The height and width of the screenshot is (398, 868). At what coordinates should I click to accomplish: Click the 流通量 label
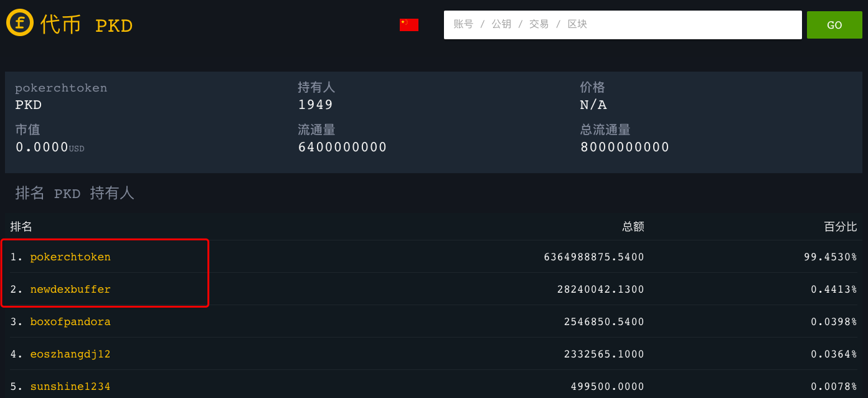tap(316, 130)
